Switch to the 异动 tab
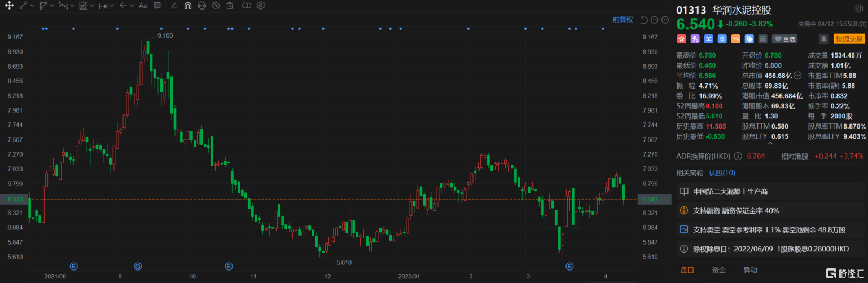868x283 pixels. 750,271
